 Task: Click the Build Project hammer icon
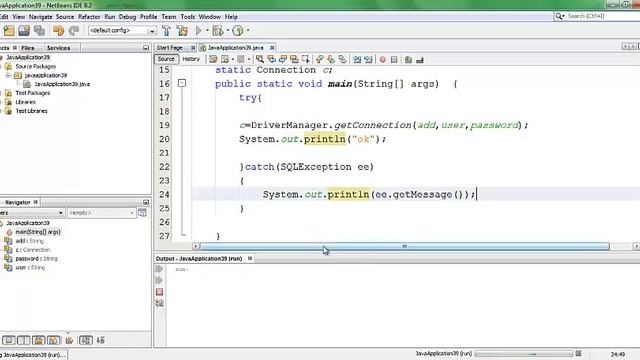click(166, 31)
